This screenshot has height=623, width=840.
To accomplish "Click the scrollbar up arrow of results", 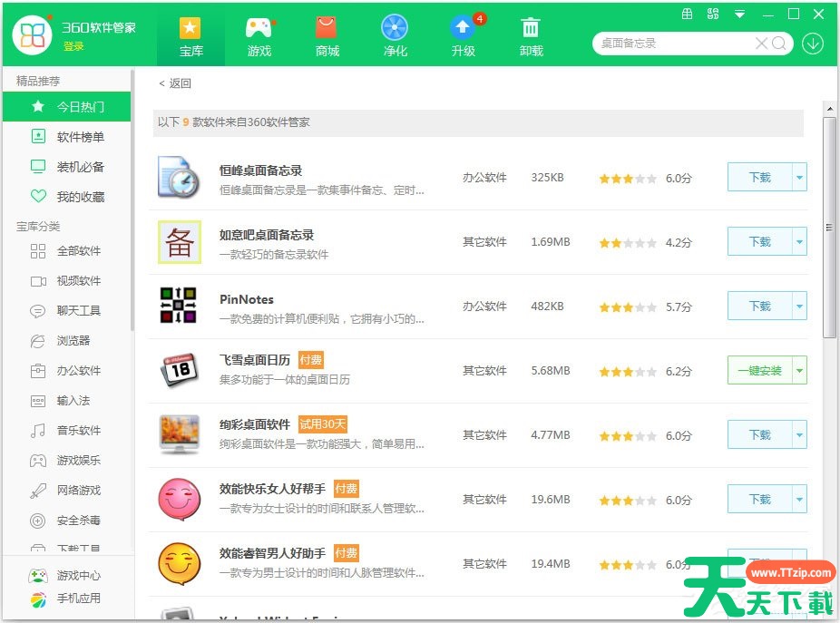I will pyautogui.click(x=829, y=109).
